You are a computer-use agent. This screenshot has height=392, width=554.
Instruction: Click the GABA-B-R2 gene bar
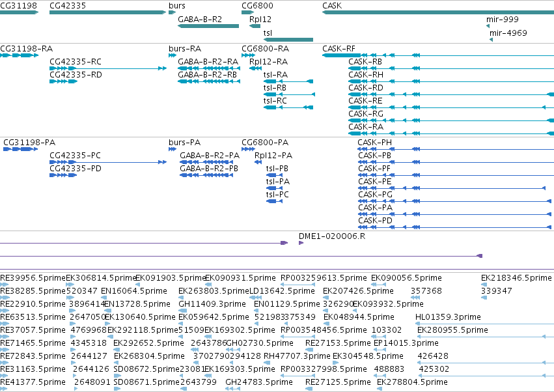[x=208, y=26]
